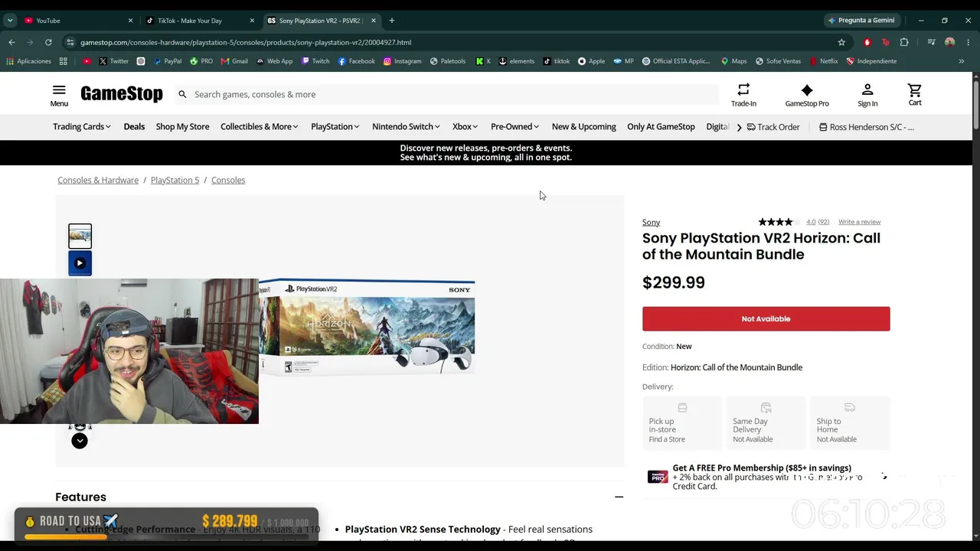
Task: Click Pregunta a Gemini button
Action: [861, 21]
